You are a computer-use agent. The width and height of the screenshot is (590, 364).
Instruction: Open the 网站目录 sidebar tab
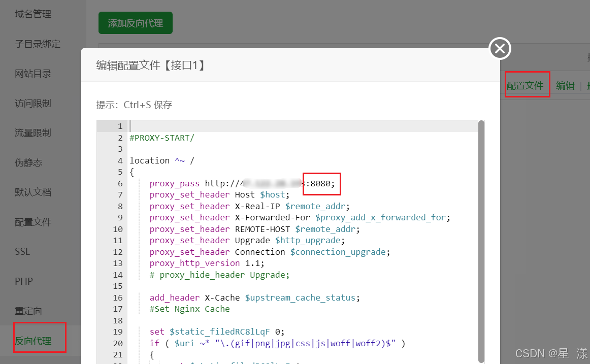[x=33, y=73]
